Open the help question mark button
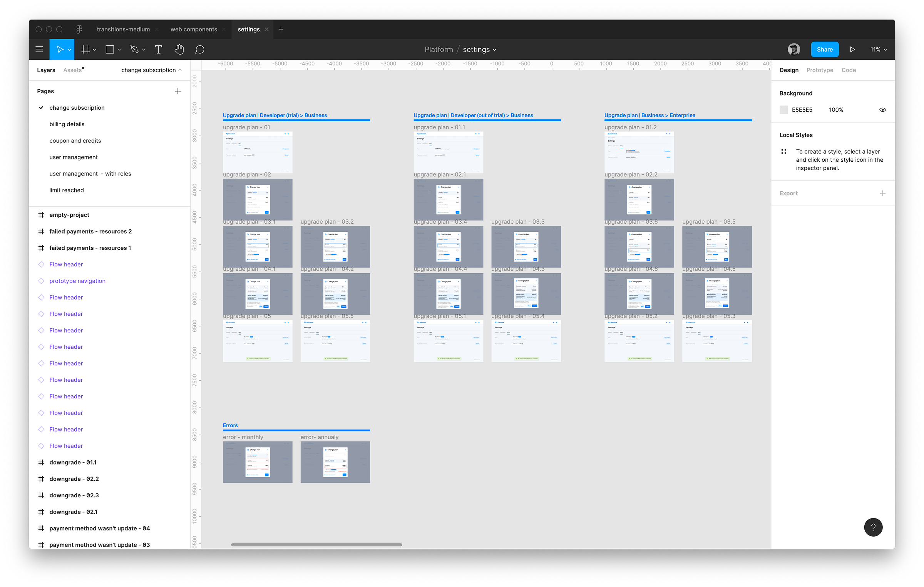The image size is (924, 587). [873, 527]
